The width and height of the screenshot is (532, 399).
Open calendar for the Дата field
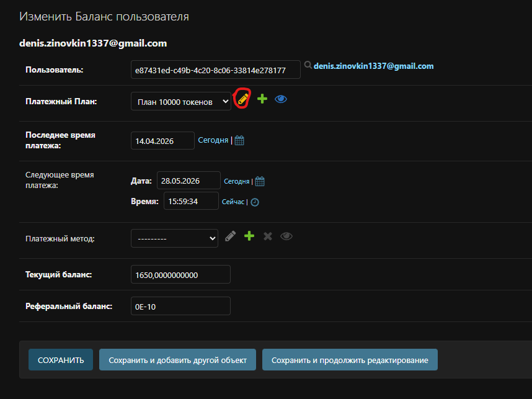pyautogui.click(x=260, y=181)
